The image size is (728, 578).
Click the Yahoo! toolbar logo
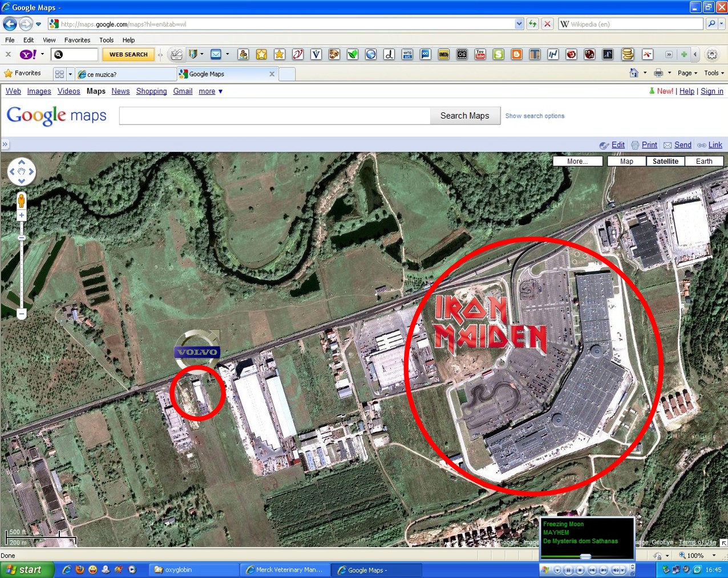click(x=28, y=54)
